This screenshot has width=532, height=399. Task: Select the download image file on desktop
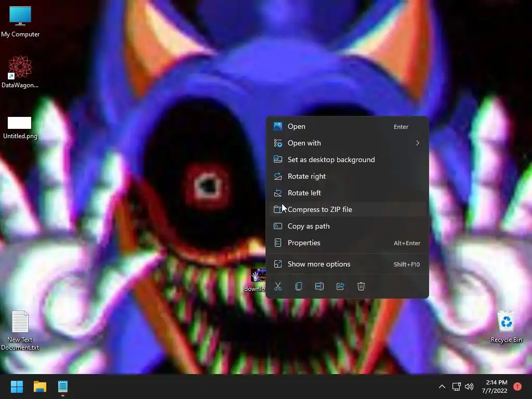[x=255, y=280]
